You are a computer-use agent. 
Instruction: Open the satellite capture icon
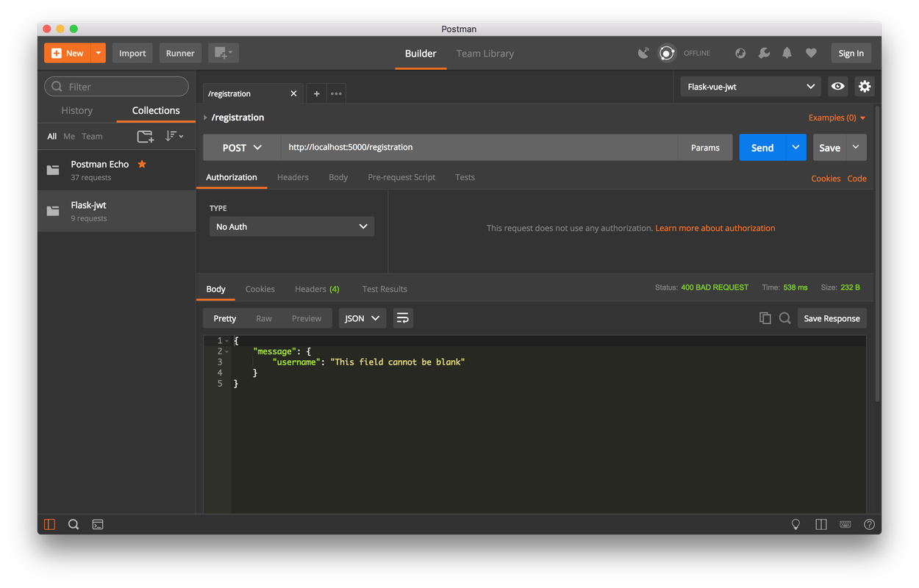coord(643,53)
